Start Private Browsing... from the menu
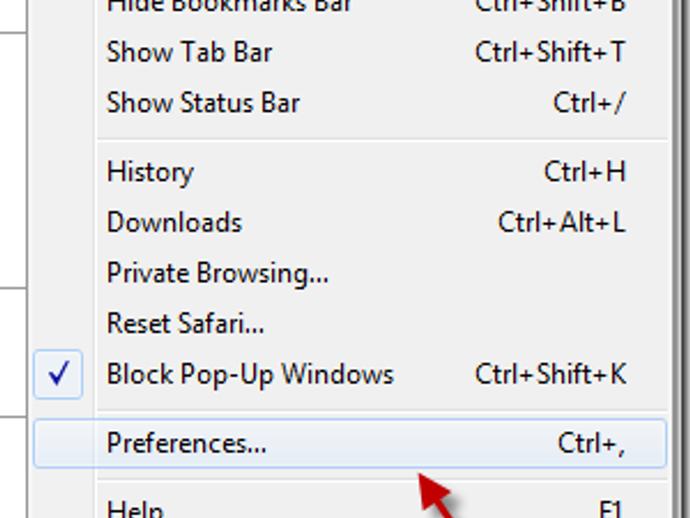This screenshot has width=690, height=518. [x=217, y=272]
